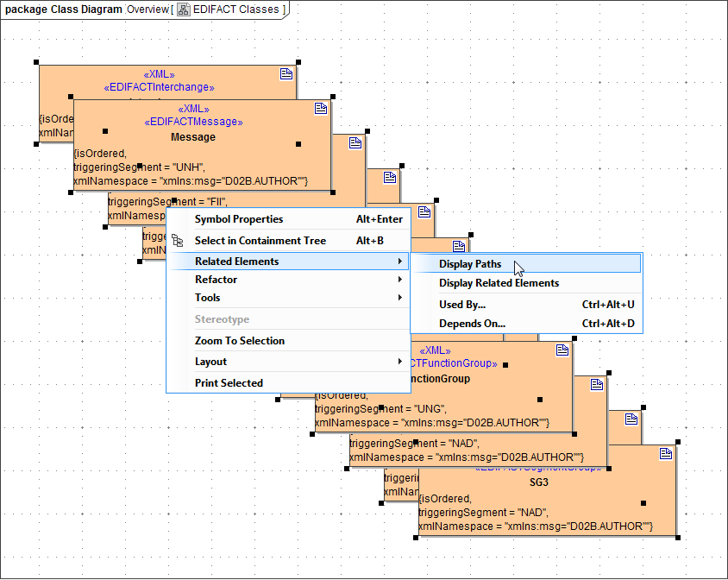Viewport: 728px width, 580px height.
Task: Select the Message class box
Action: tap(192, 136)
